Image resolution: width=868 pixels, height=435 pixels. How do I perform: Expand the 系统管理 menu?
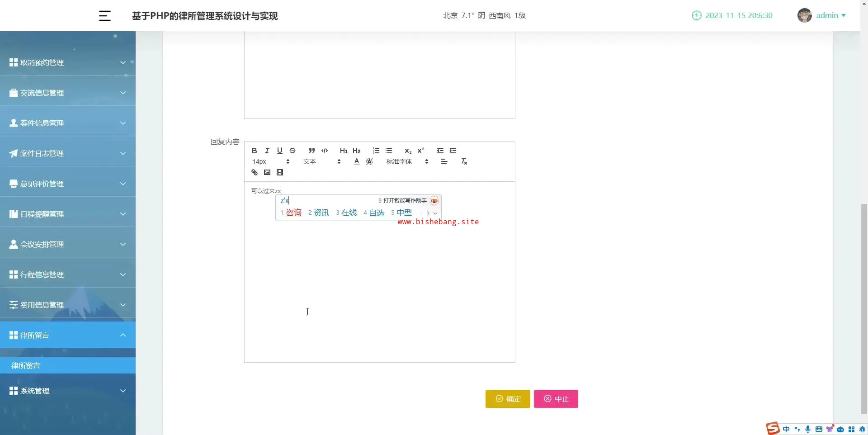(x=68, y=391)
